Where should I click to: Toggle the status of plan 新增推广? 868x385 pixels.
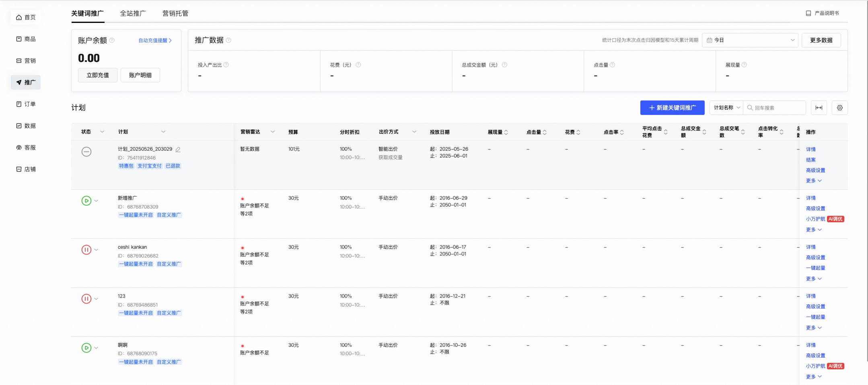point(86,201)
